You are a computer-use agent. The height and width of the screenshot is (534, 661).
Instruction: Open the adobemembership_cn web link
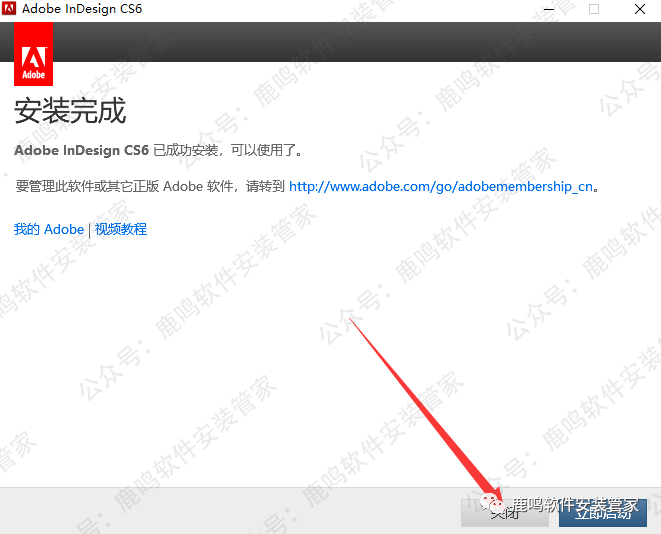pyautogui.click(x=441, y=186)
